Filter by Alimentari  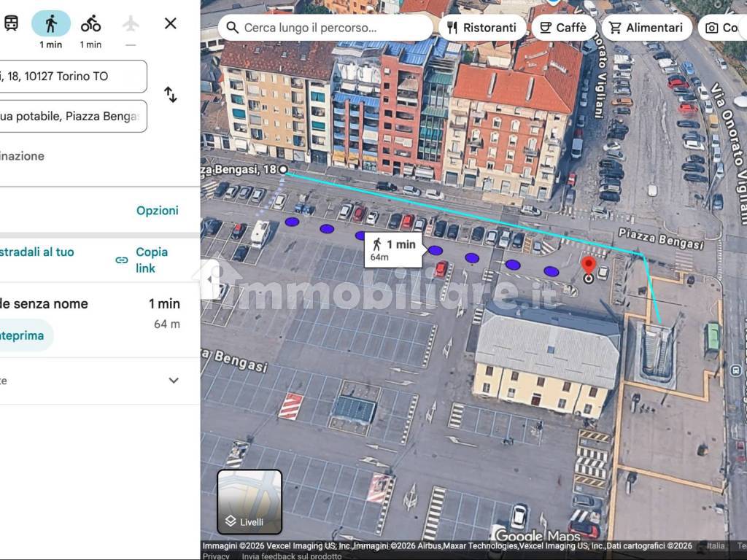click(x=646, y=28)
